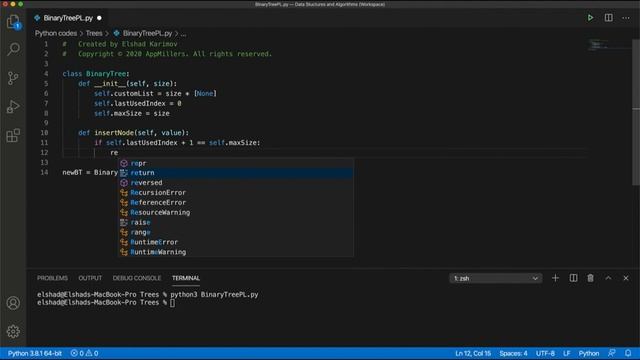This screenshot has width=640, height=360.
Task: Split the editor to the right
Action: (608, 18)
